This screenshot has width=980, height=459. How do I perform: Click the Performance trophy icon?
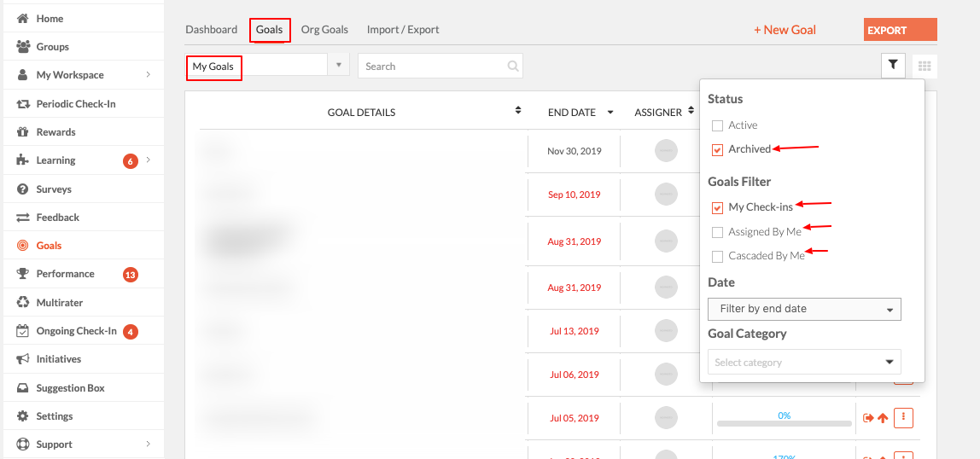(x=23, y=274)
